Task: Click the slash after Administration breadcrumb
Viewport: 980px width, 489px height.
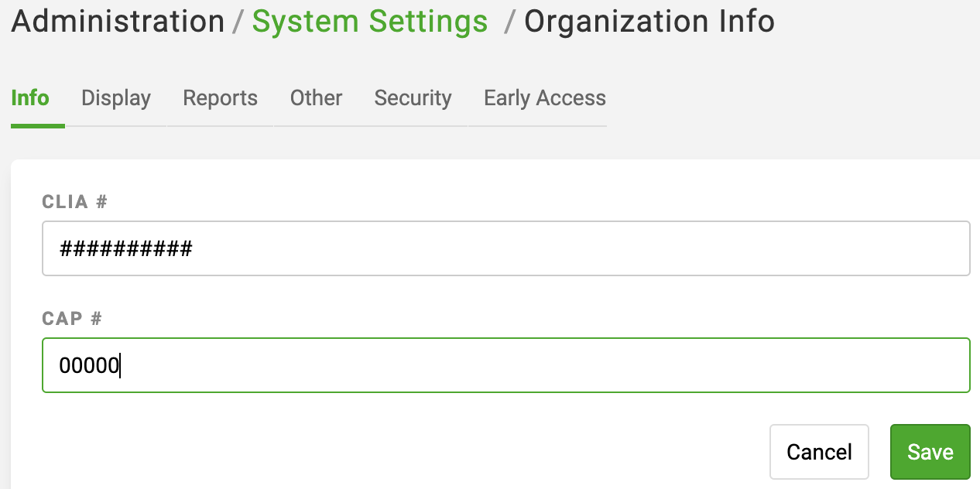Action: (x=238, y=22)
